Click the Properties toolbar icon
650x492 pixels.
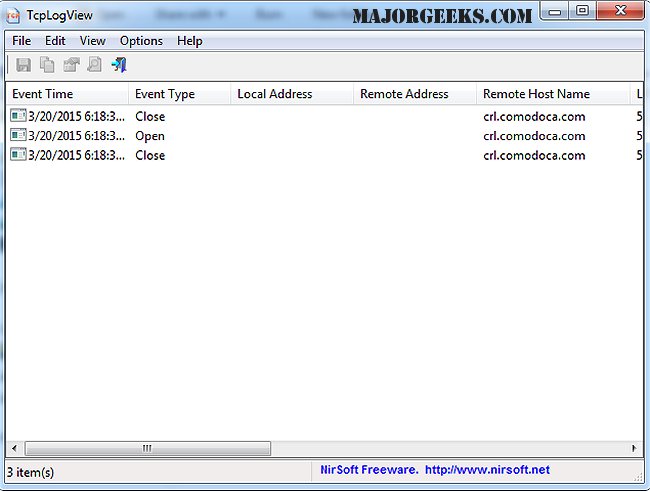pos(71,65)
